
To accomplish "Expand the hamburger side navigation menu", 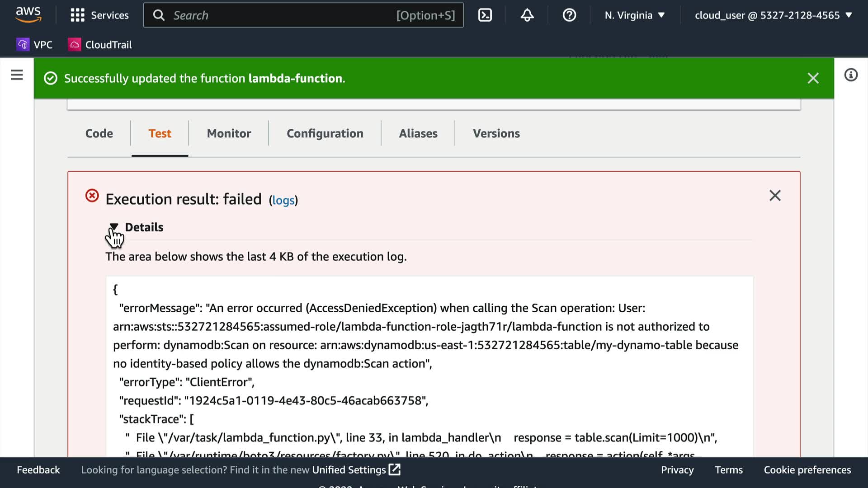I will [x=17, y=75].
